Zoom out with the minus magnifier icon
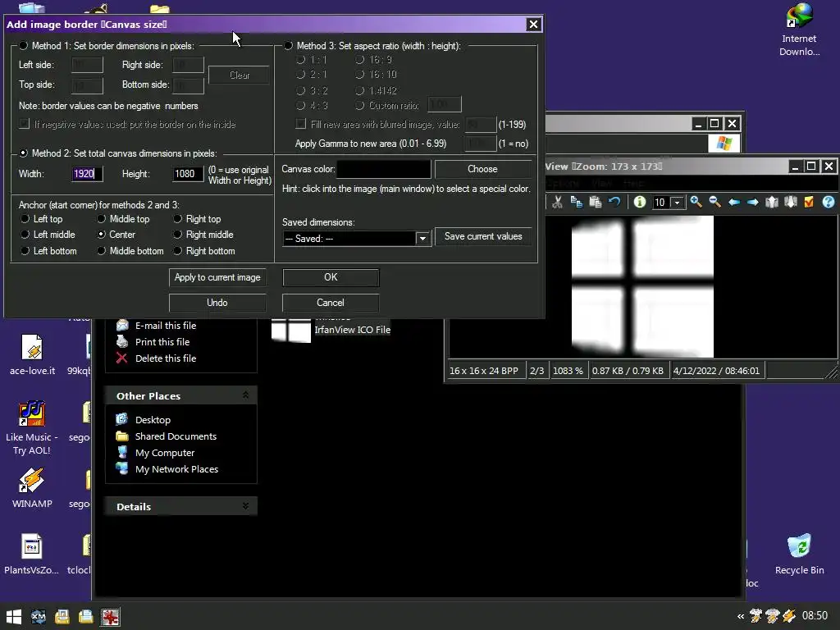 point(714,202)
